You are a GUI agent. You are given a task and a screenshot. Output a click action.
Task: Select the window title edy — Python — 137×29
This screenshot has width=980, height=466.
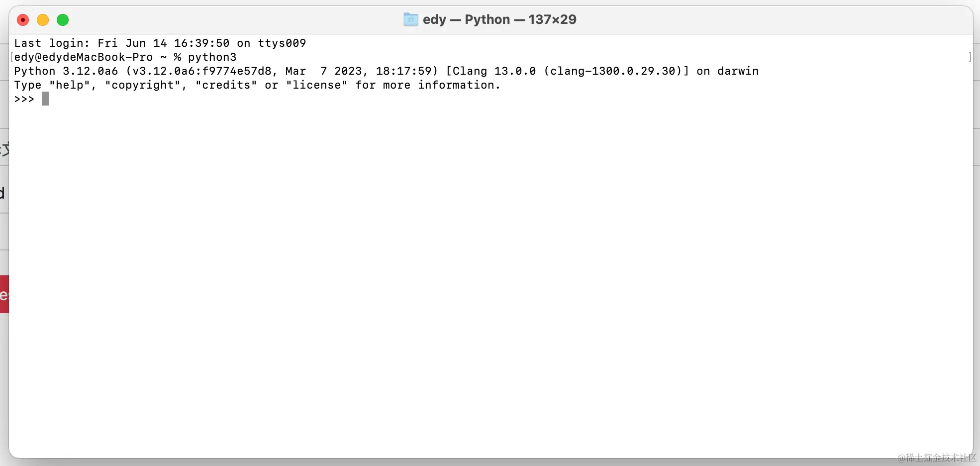[499, 19]
